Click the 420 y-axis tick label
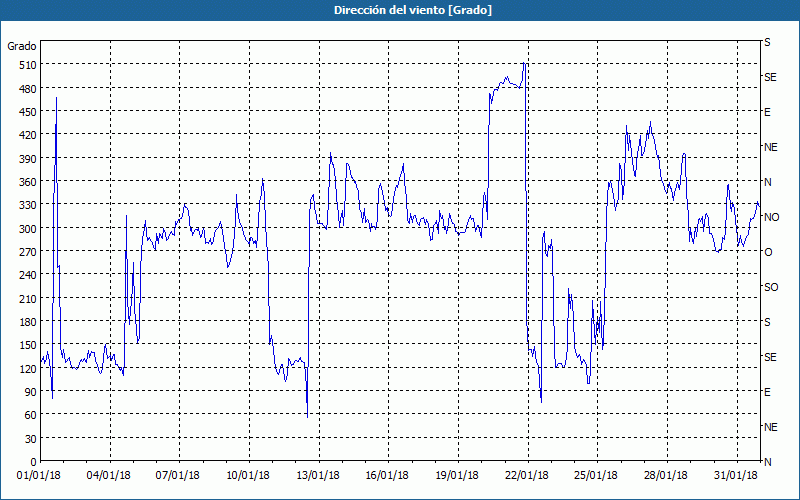Screen dimensions: 800x500 click(x=28, y=136)
